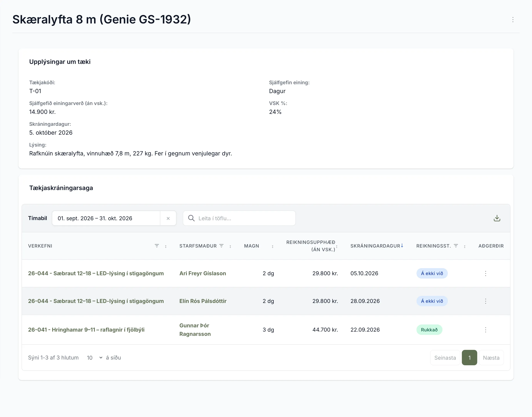Sort by the Reikningsst. column
Viewport: 532px width, 417px height.
point(465,246)
